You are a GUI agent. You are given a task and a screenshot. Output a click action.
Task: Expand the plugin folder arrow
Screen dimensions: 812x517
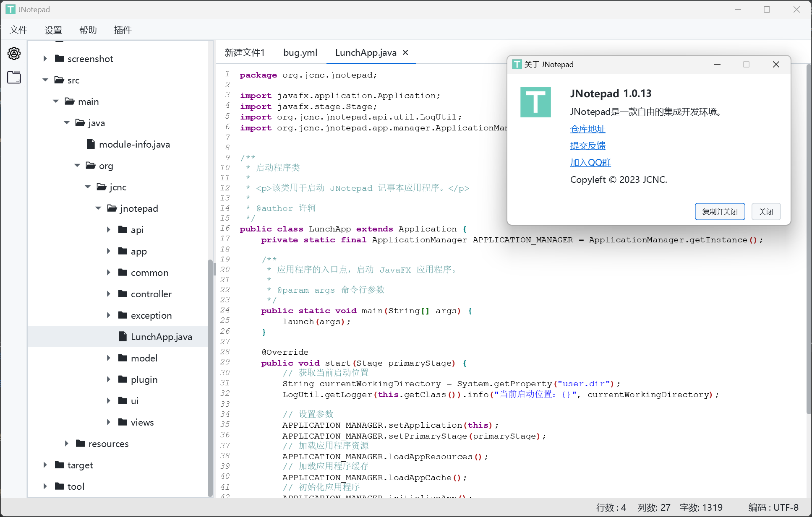tap(109, 379)
